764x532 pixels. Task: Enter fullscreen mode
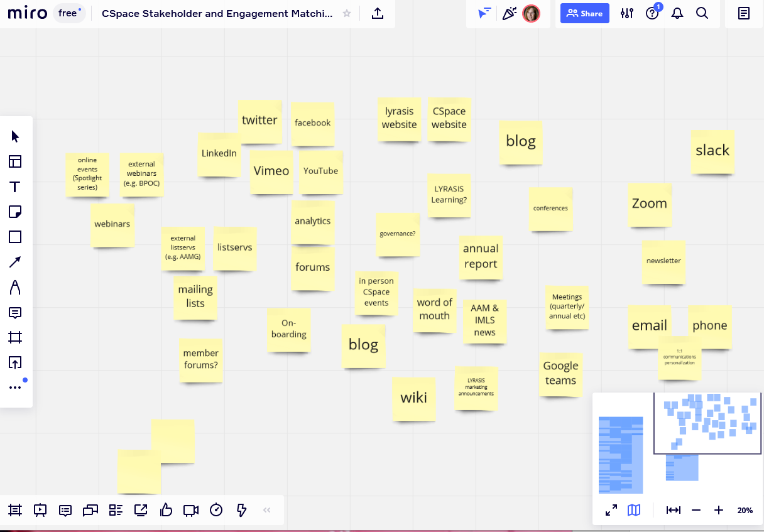tap(611, 510)
